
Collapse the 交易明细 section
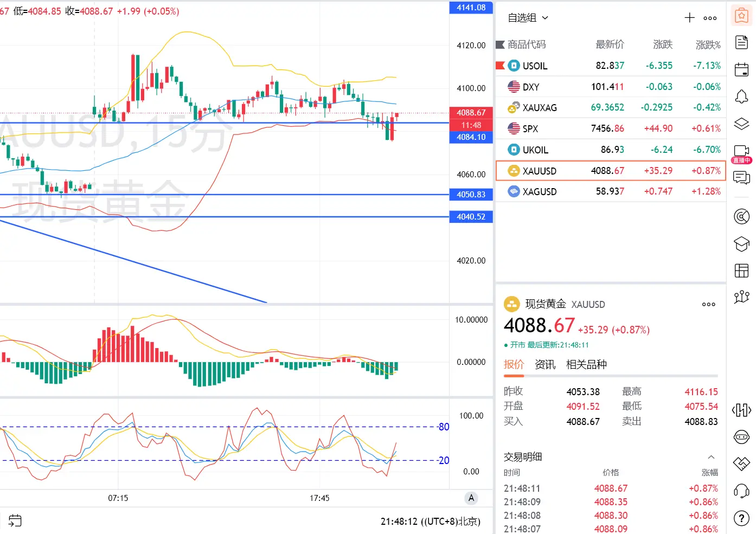click(711, 457)
